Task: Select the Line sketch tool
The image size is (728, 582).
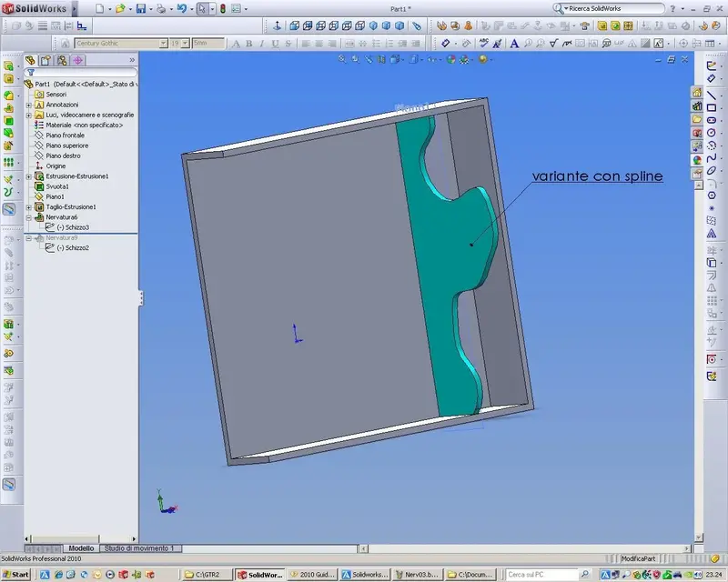Action: tap(712, 95)
